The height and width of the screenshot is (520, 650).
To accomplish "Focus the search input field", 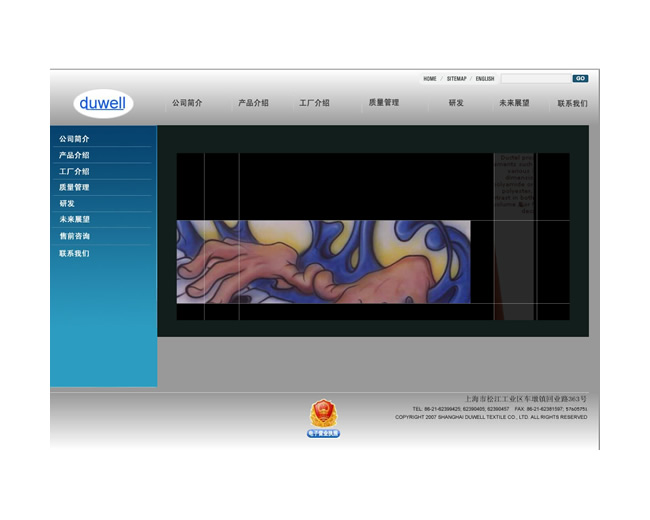I will tap(536, 78).
